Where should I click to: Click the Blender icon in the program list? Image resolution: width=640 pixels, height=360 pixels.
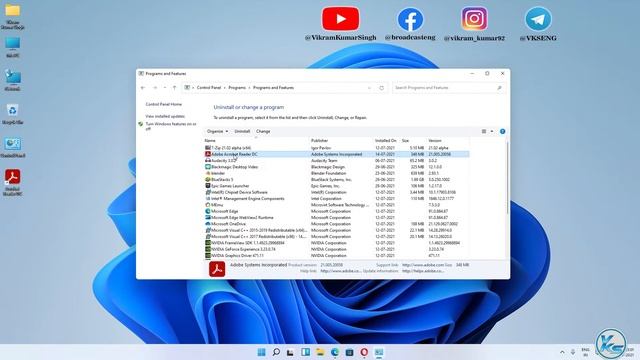click(208, 173)
